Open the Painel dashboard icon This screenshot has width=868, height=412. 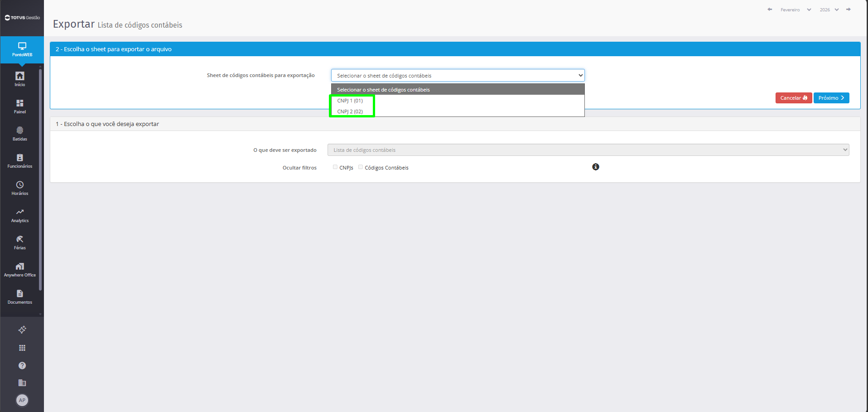20,106
